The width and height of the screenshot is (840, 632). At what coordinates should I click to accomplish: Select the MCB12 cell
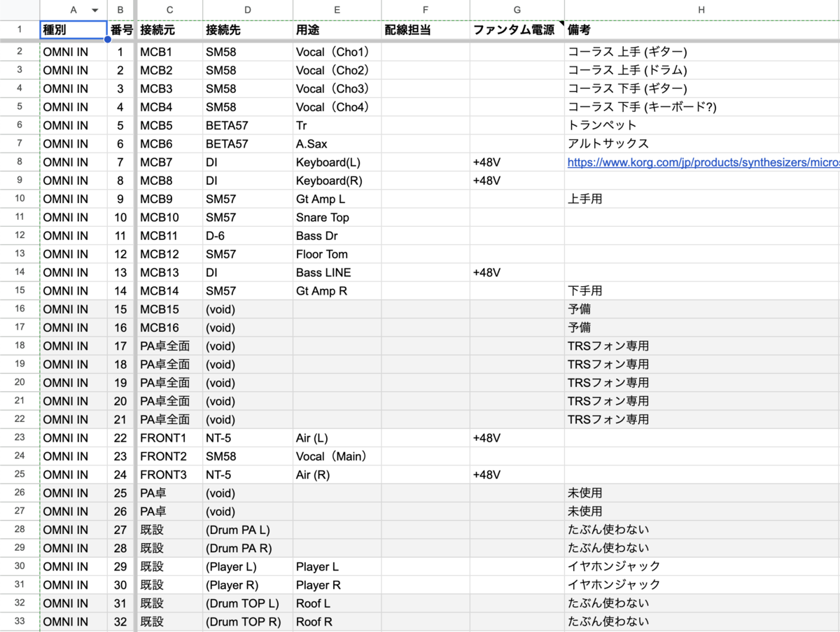pyautogui.click(x=169, y=254)
